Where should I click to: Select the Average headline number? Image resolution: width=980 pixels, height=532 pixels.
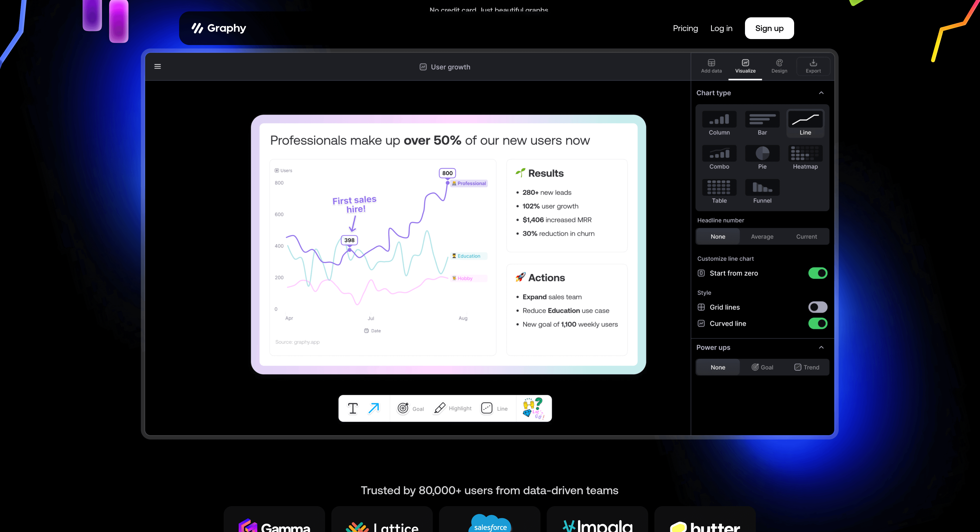coord(762,236)
